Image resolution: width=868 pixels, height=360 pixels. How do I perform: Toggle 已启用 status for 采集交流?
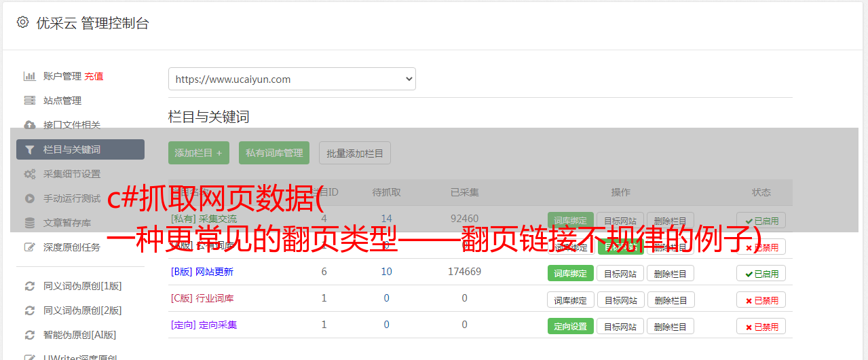761,221
